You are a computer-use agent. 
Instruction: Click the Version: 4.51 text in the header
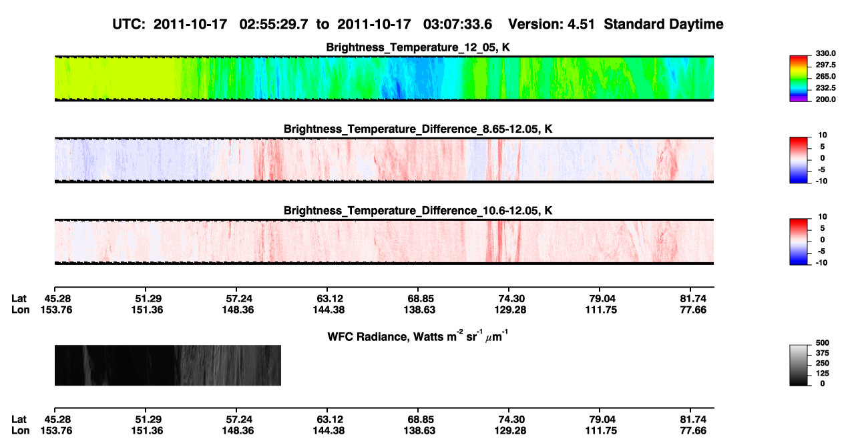click(x=552, y=25)
